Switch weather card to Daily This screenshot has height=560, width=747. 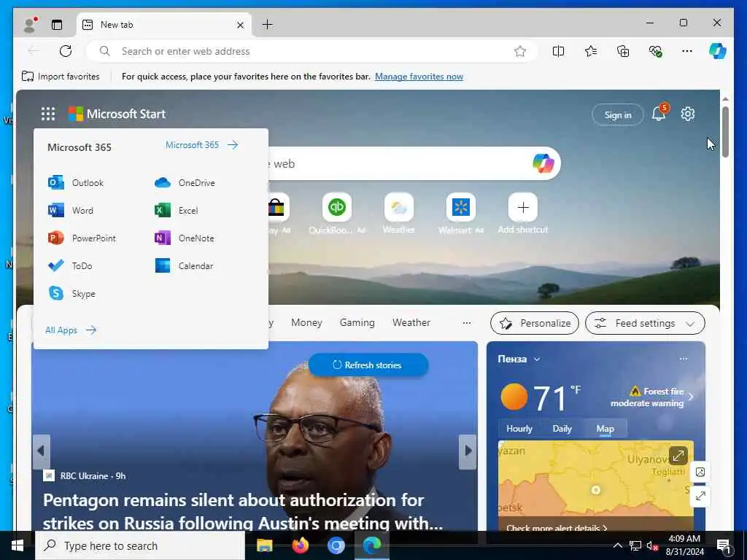point(562,429)
